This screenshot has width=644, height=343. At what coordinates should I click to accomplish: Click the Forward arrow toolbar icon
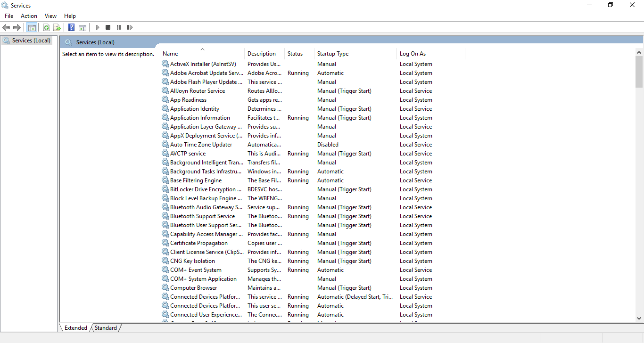17,28
